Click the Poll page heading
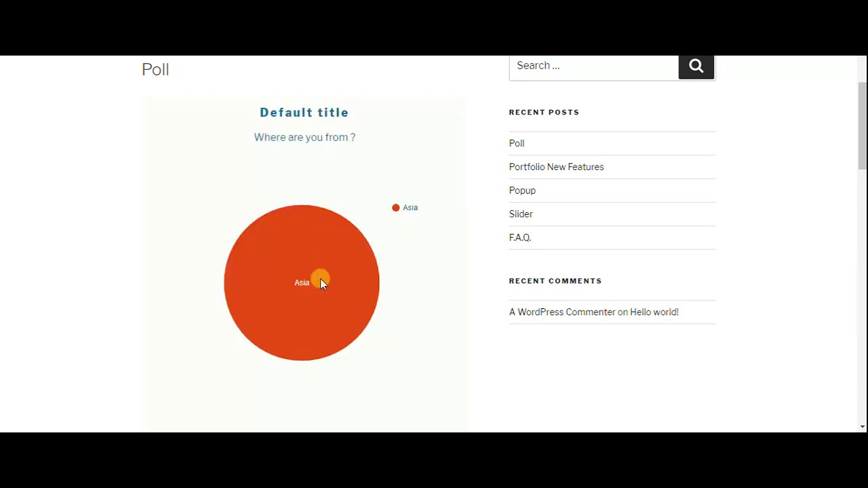Image resolution: width=868 pixels, height=488 pixels. (155, 69)
